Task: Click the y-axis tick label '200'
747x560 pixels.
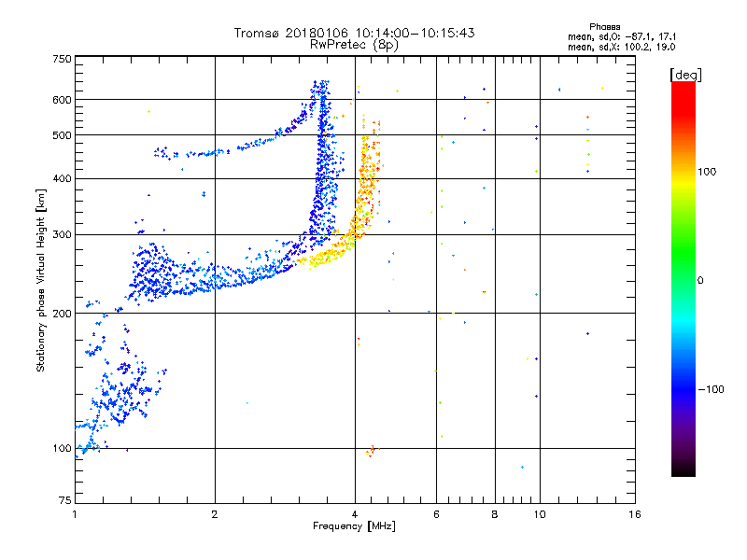Action: [x=62, y=314]
